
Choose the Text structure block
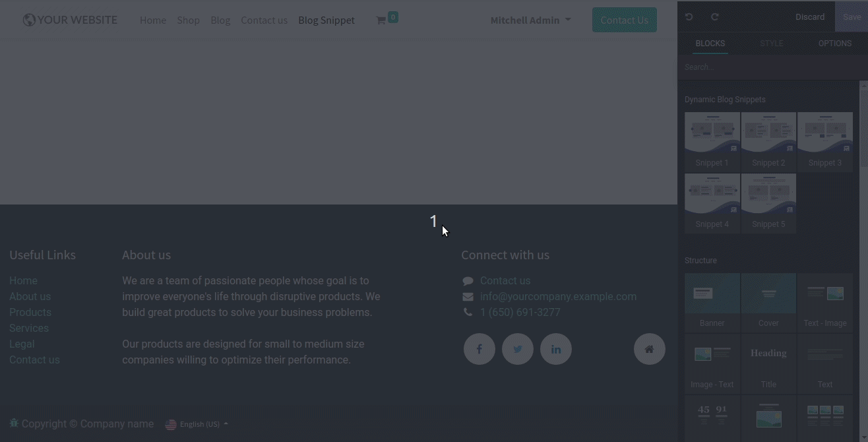tap(825, 363)
